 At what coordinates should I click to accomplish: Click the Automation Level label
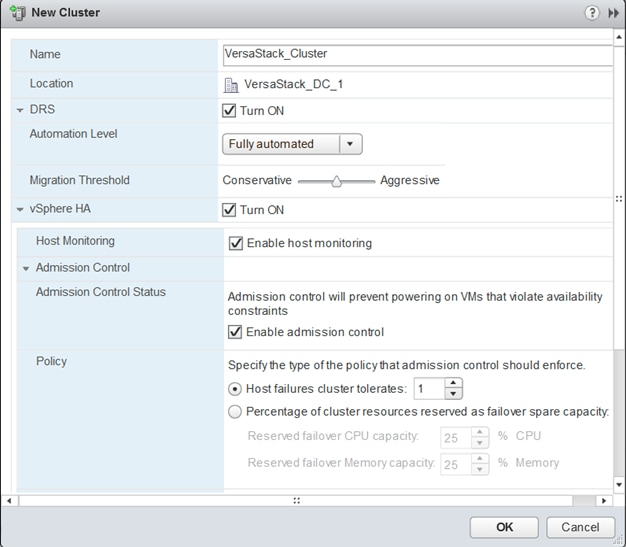pyautogui.click(x=73, y=134)
